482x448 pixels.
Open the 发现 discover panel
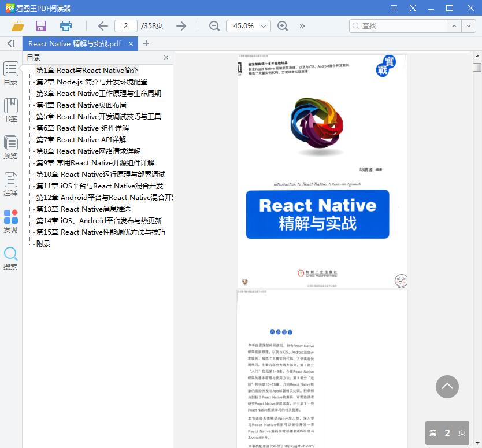coord(10,221)
